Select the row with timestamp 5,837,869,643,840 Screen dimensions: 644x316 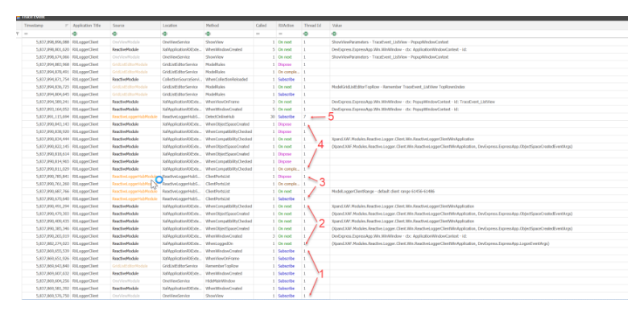click(324, 266)
